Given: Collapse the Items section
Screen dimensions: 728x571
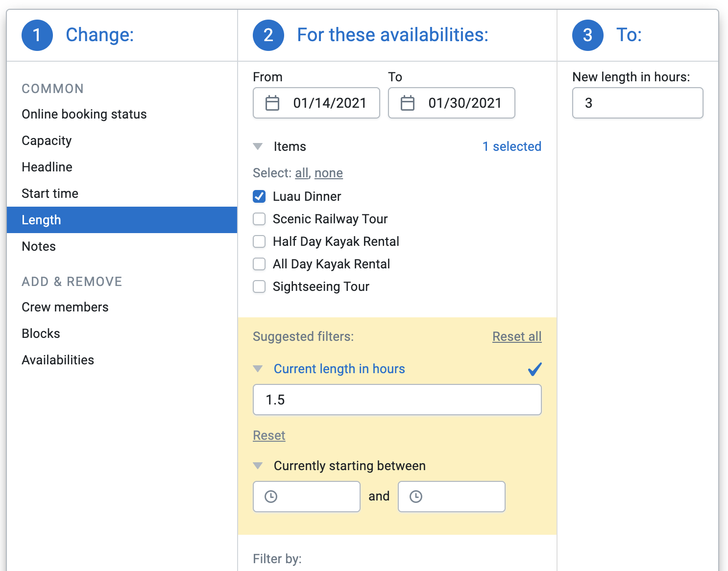Looking at the screenshot, I should pyautogui.click(x=258, y=146).
